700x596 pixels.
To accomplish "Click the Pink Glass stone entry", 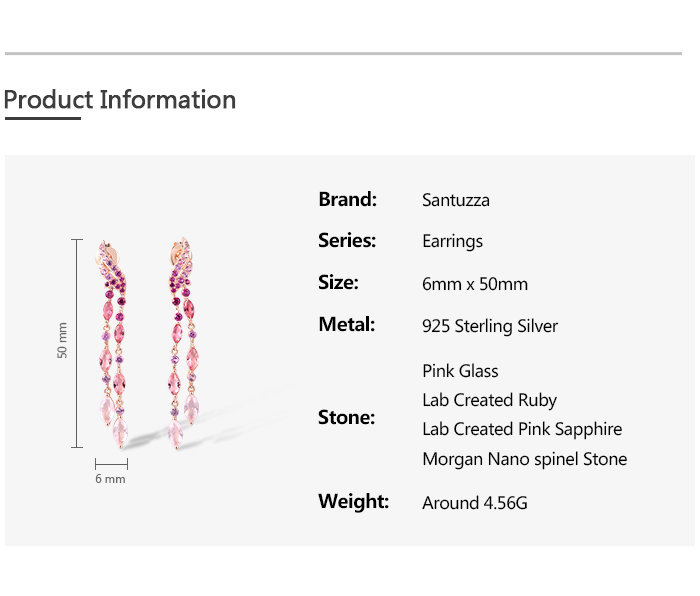I will 460,371.
